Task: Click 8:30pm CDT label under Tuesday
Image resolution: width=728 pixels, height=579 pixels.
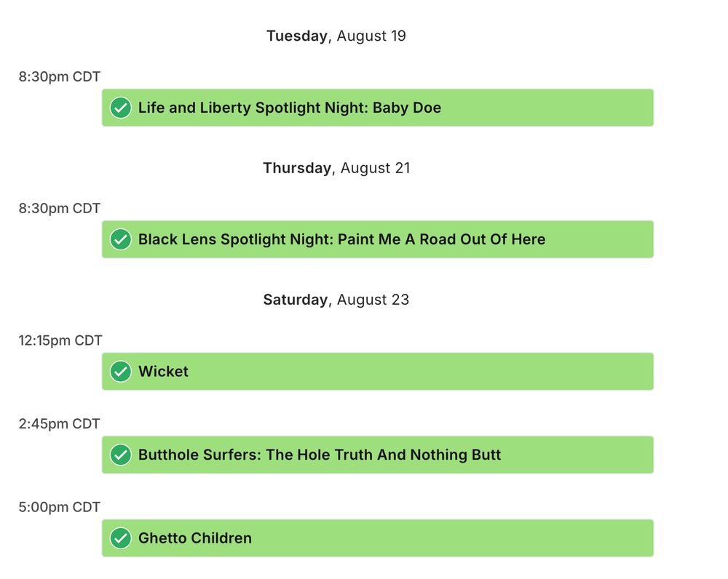Action: coord(59,76)
